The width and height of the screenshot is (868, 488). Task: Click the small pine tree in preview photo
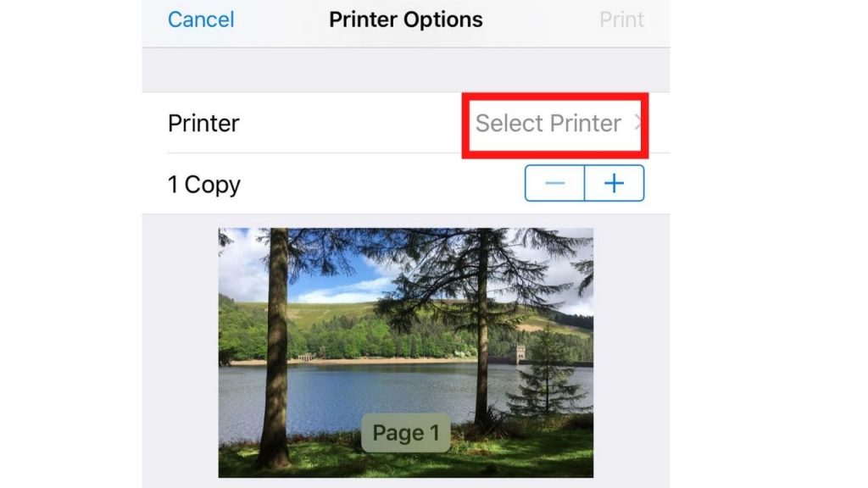pyautogui.click(x=545, y=376)
